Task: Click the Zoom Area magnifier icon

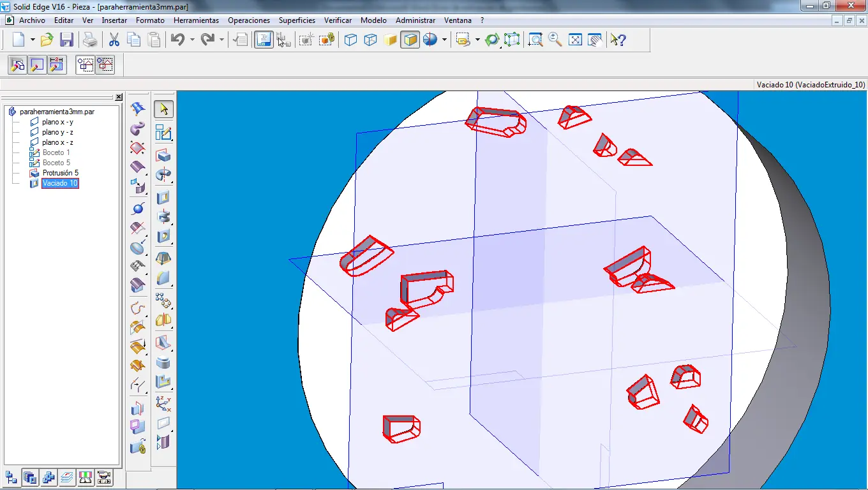Action: point(535,40)
